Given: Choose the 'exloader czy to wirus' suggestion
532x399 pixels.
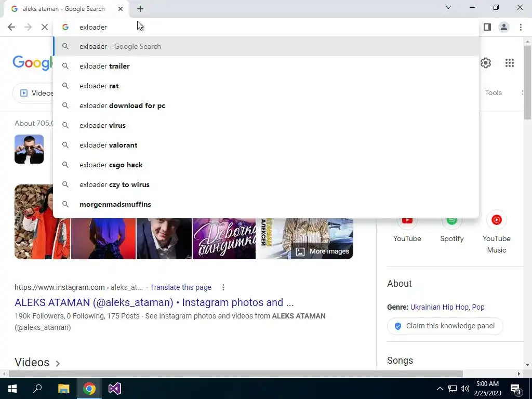Looking at the screenshot, I should coord(266,184).
